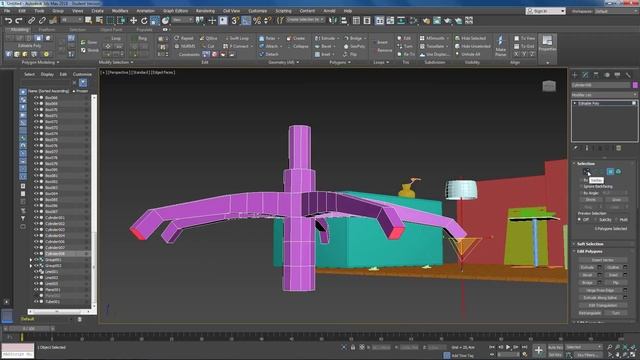Click the Make Planar icon
The image size is (640, 360).
[x=500, y=44]
